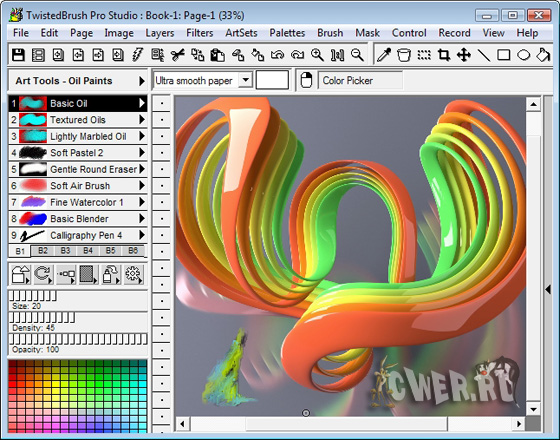Open the Ultra smooth paper dropdown
Viewport: 560px width, 440px height.
[246, 80]
